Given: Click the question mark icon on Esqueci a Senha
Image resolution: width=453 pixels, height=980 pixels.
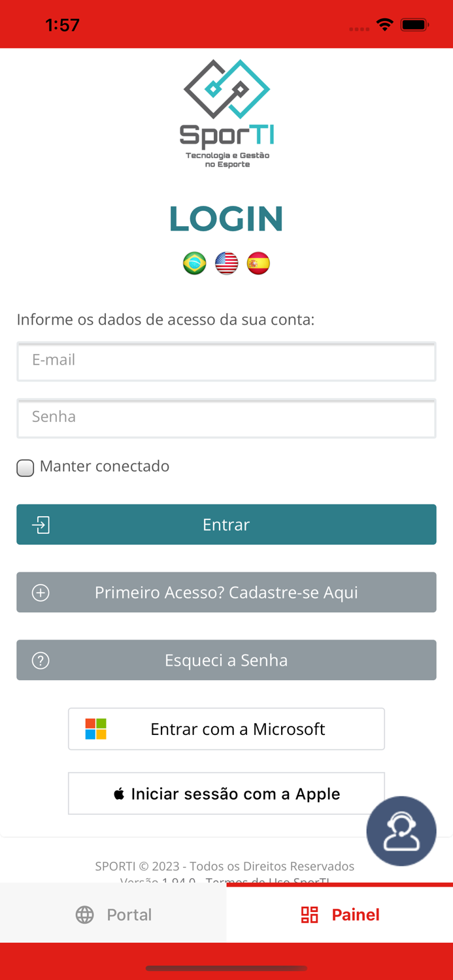Looking at the screenshot, I should (x=40, y=660).
